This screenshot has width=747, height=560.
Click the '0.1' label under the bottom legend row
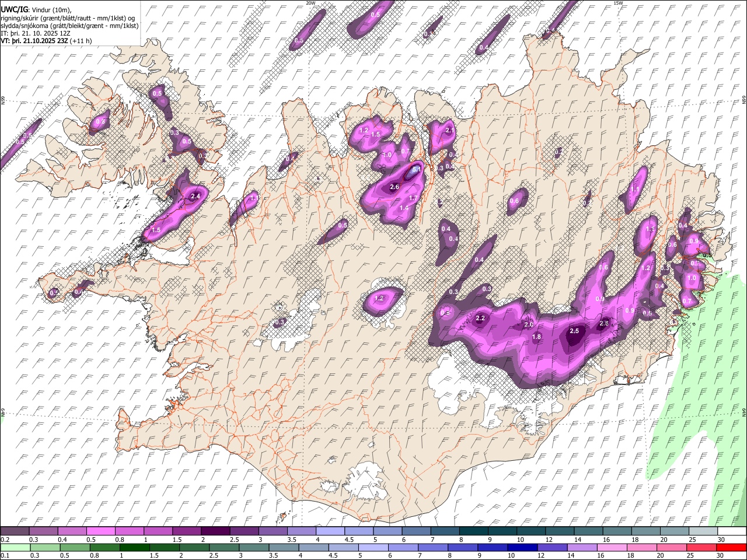pos(5,556)
